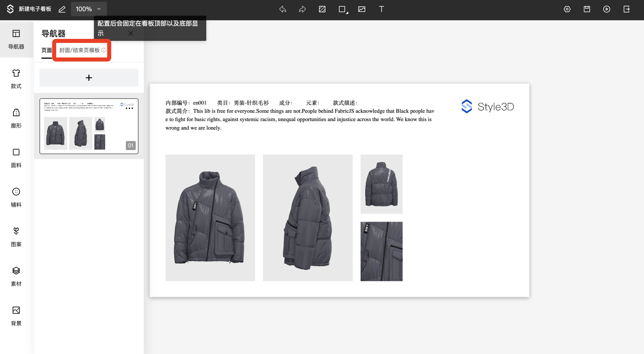This screenshot has width=644, height=354.
Task: Close the tooltip about cover template
Action: tap(131, 33)
